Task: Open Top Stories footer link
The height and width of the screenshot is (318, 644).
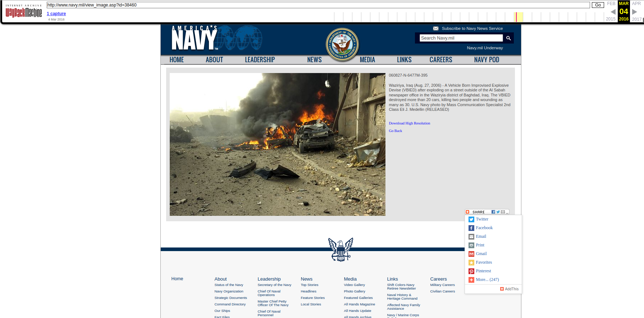Action: [309, 285]
